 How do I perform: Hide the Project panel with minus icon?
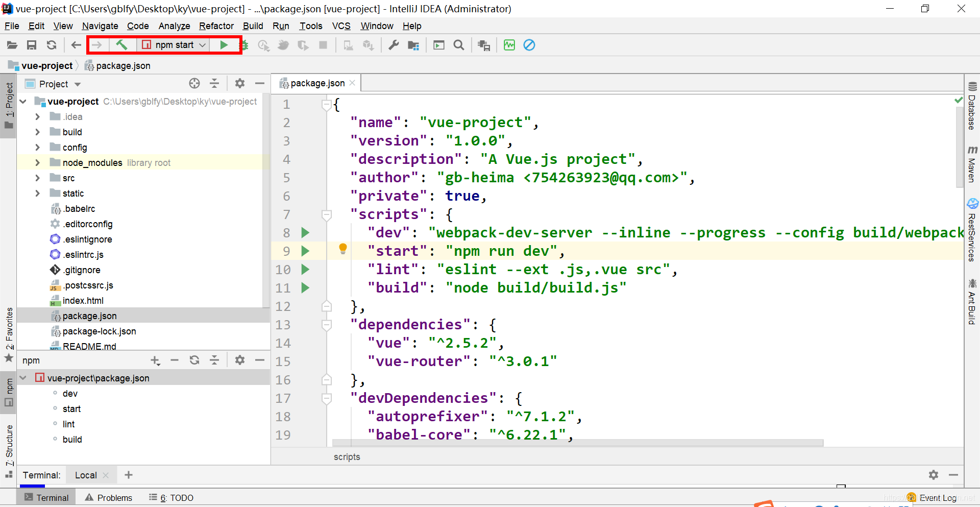[x=260, y=83]
